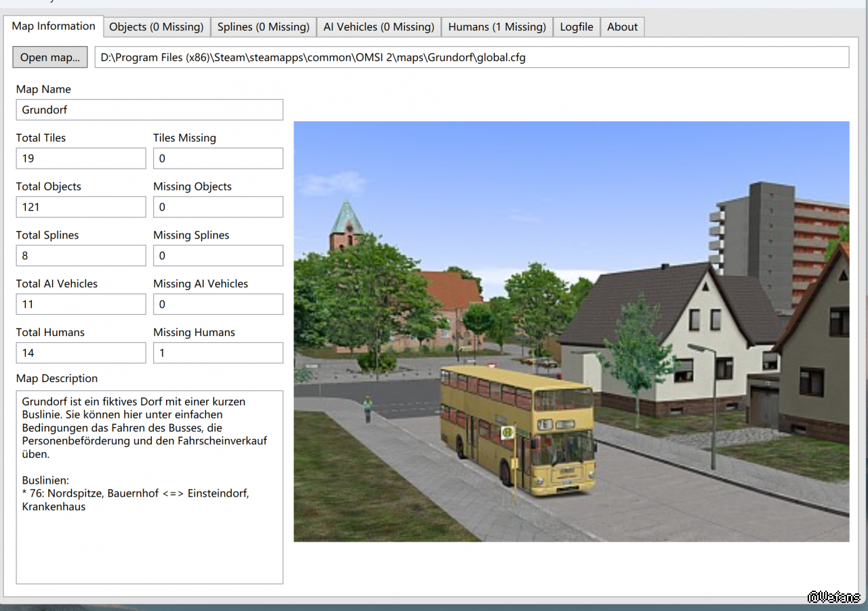Click the Open map... button
This screenshot has height=611, width=868.
(49, 58)
